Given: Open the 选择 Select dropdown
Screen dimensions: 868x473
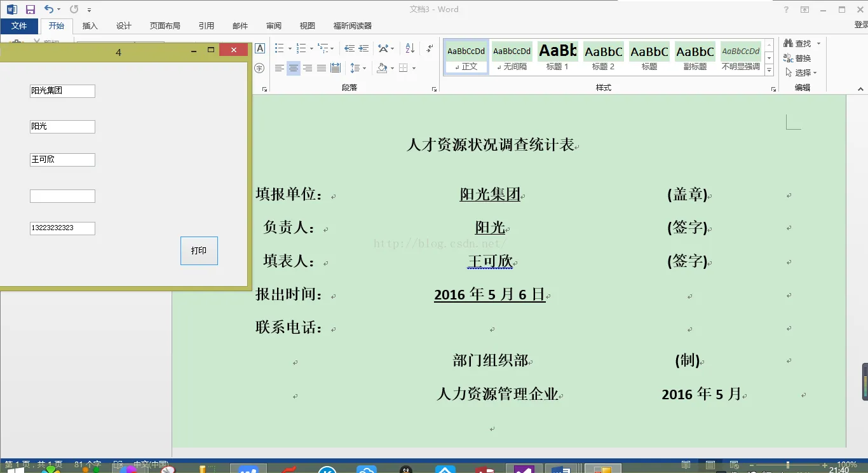Looking at the screenshot, I should (801, 72).
